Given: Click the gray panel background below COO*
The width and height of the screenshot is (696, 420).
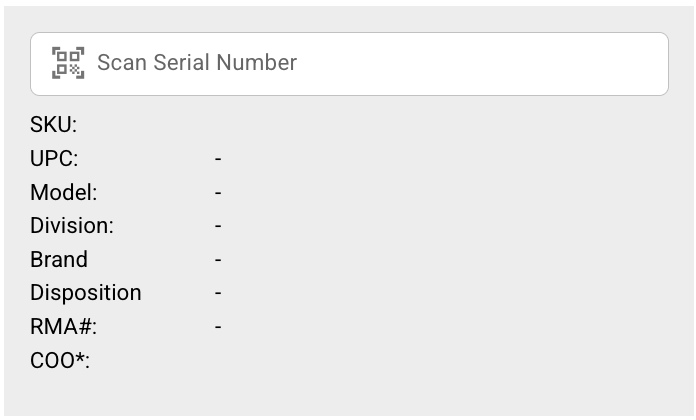Looking at the screenshot, I should (348, 395).
